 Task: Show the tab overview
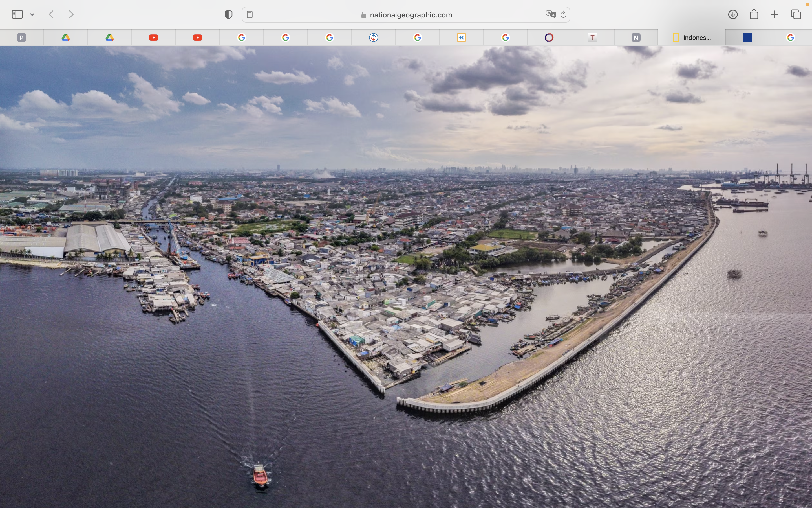tap(796, 14)
